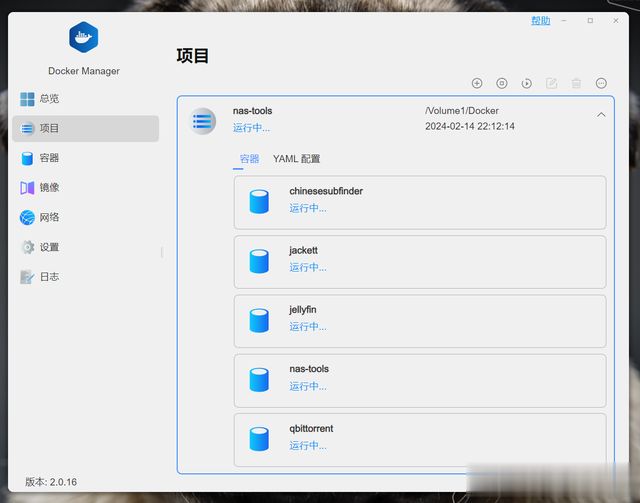Select the chinesesubfinder container row
Screen dimensions: 640x503
(x=420, y=203)
